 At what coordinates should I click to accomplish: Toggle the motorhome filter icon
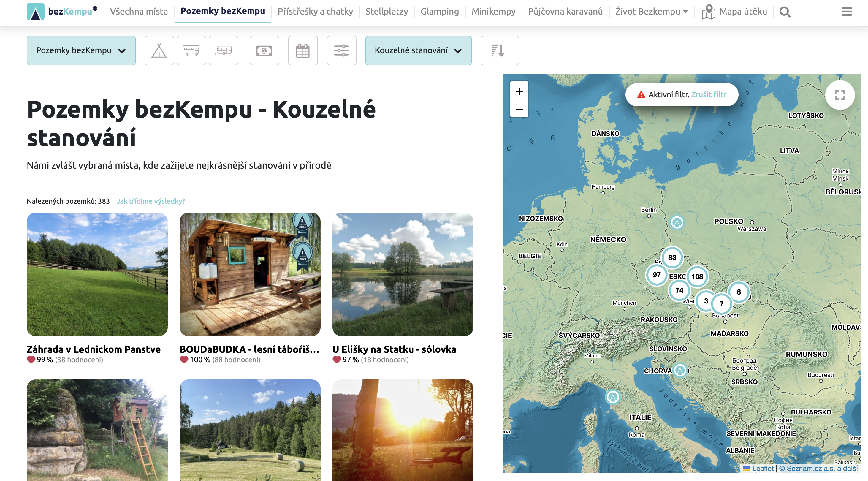tap(191, 50)
